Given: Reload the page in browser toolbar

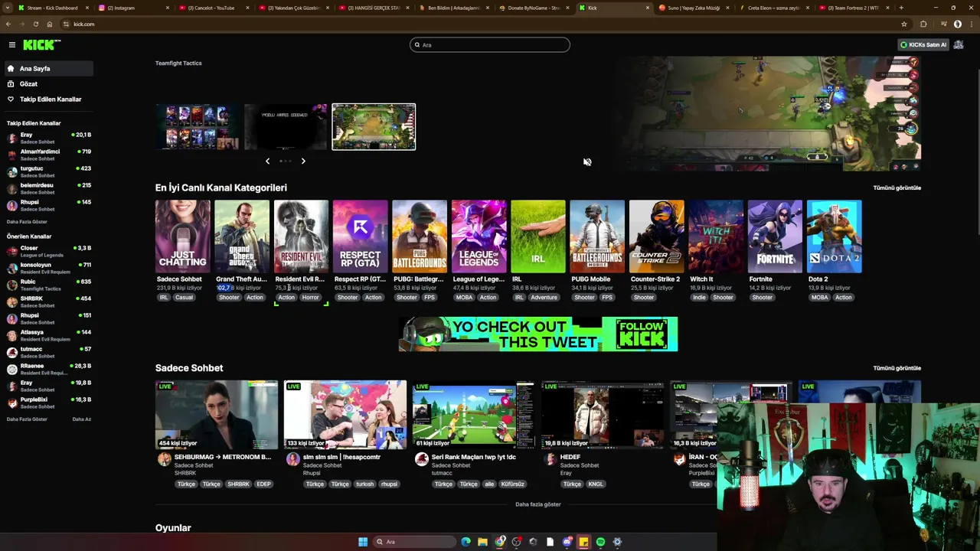Looking at the screenshot, I should point(35,24).
